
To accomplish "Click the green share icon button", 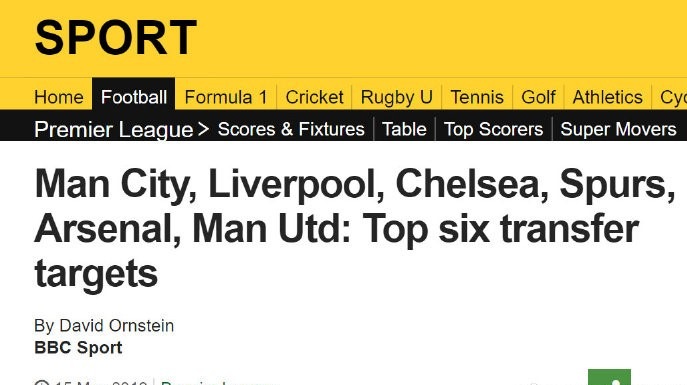I will [609, 377].
